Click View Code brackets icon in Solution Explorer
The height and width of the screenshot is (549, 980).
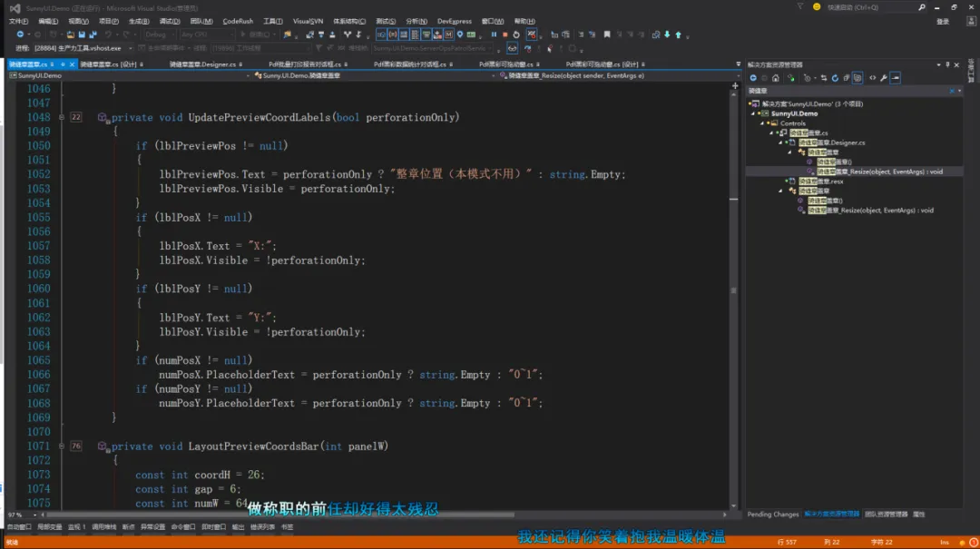click(x=873, y=78)
